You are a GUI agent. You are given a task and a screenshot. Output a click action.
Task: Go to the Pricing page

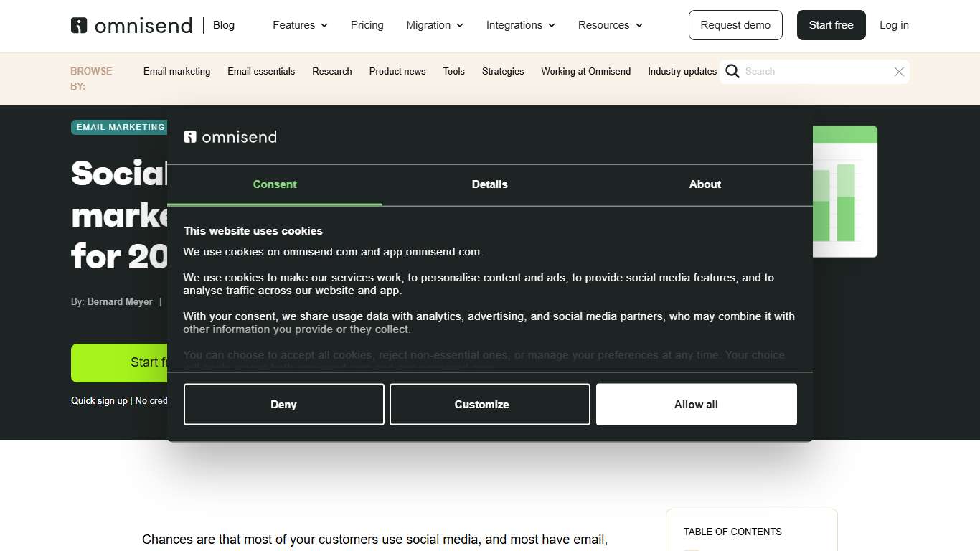tap(367, 25)
